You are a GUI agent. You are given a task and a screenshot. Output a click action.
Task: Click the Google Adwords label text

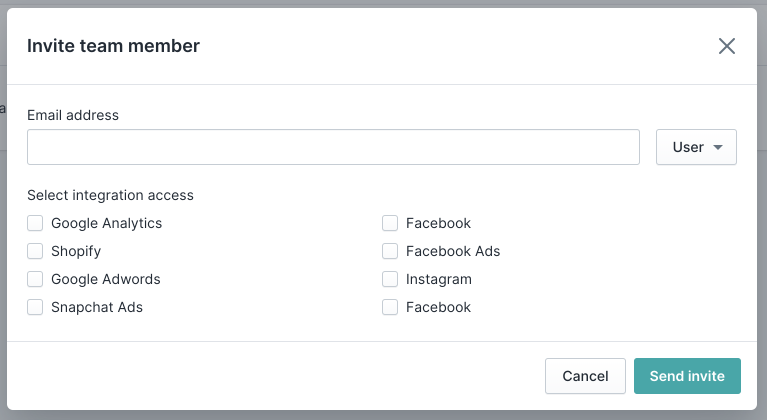click(106, 279)
